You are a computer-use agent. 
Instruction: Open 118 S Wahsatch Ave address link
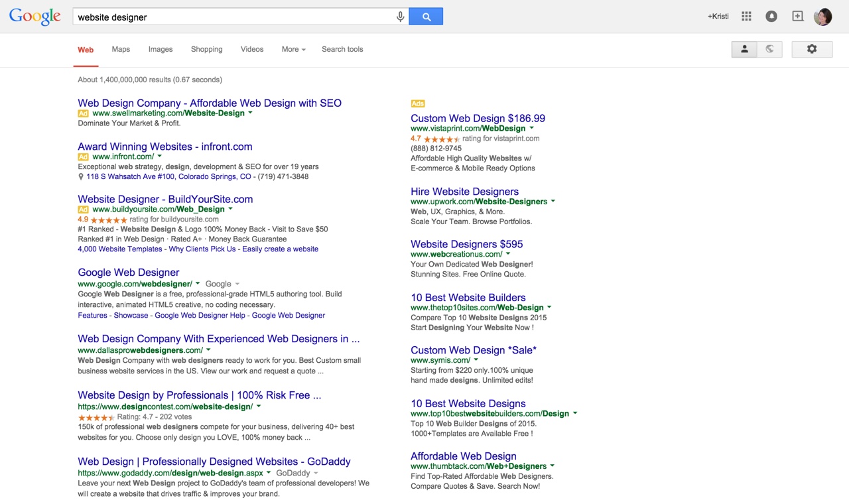pos(168,177)
